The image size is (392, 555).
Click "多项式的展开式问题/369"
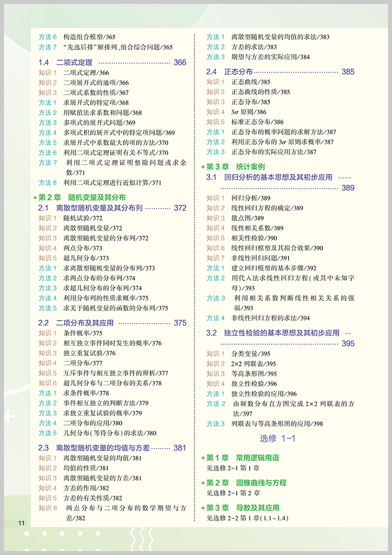99,123
